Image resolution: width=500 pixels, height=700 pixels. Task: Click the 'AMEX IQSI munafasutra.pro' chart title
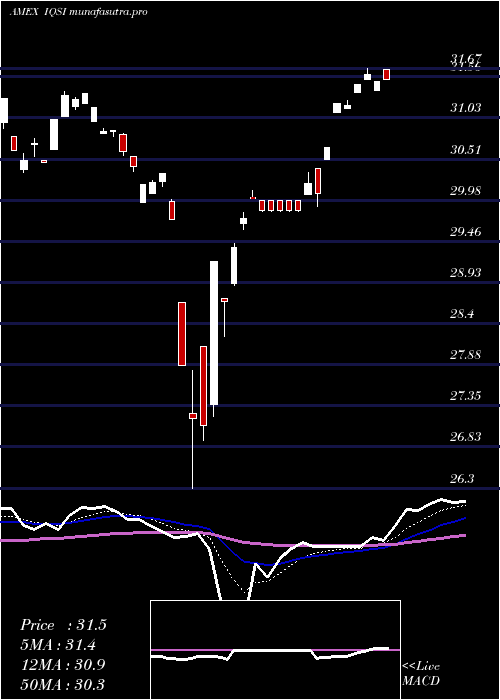point(79,12)
